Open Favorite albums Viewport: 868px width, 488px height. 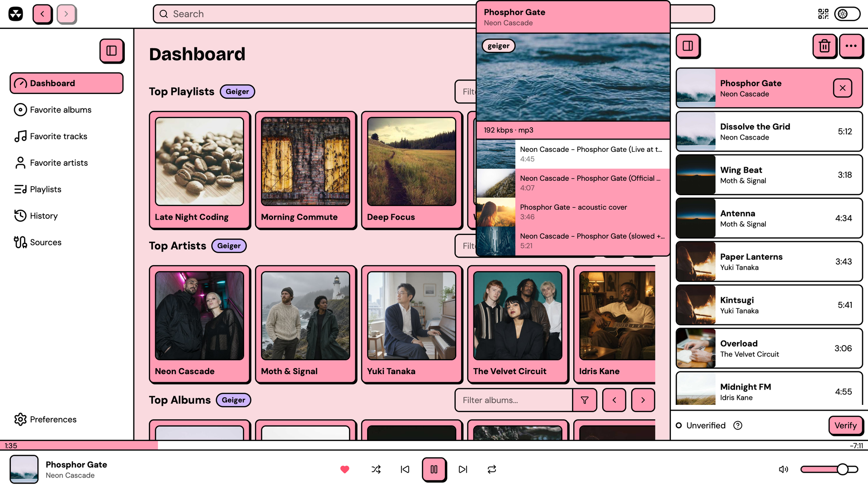coord(66,110)
